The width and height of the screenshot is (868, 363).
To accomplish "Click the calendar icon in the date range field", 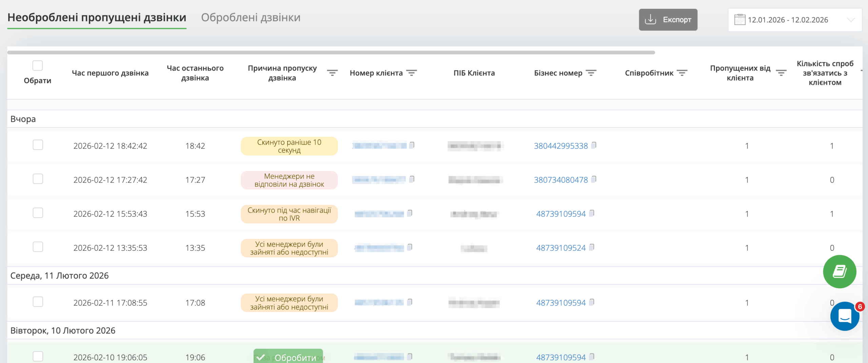I will point(739,20).
